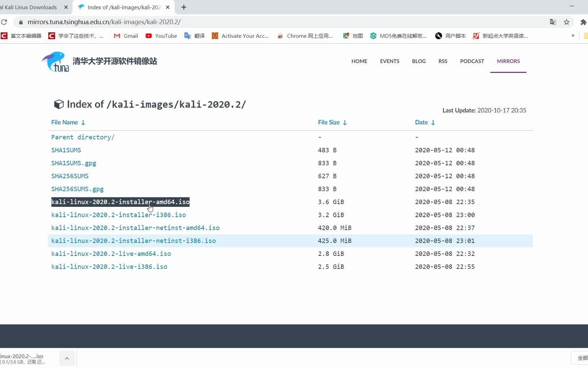Download SHA1SUMS.gpg file
This screenshot has width=588, height=368.
pos(73,163)
